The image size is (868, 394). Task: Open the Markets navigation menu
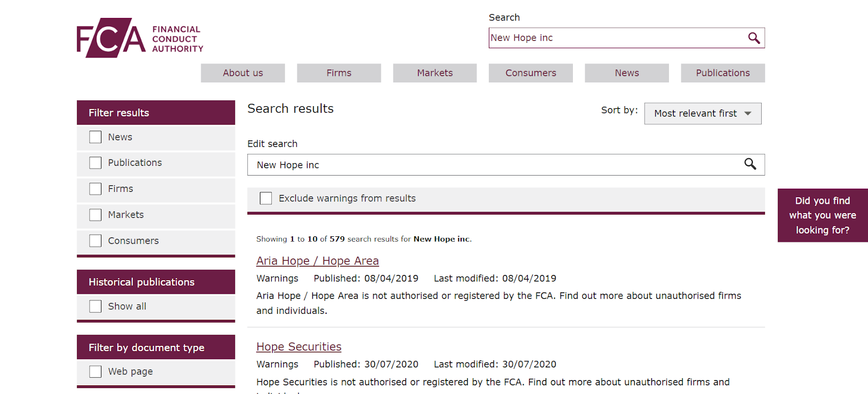[x=435, y=73]
